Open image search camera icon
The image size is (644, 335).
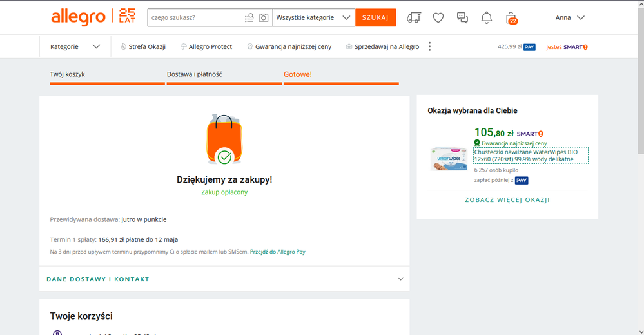point(263,18)
